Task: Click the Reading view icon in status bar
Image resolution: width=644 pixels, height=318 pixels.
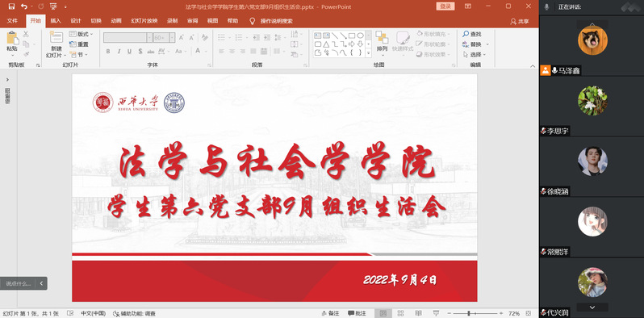Action: click(x=418, y=313)
